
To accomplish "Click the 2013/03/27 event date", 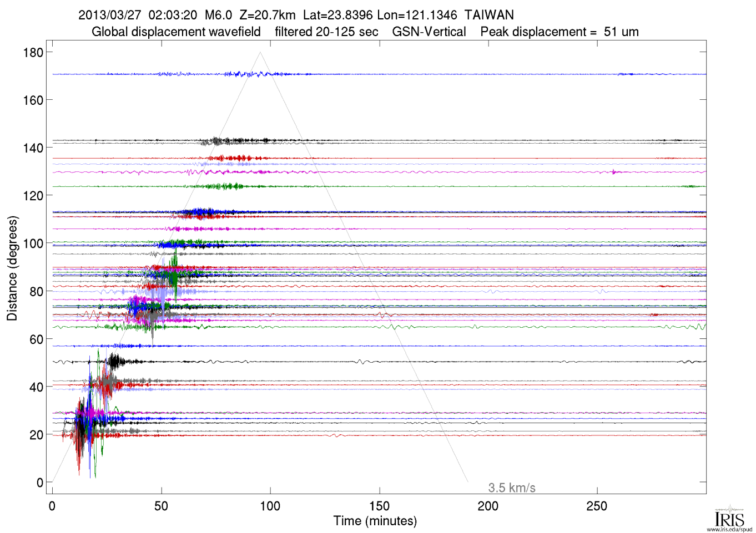I will pyautogui.click(x=109, y=15).
